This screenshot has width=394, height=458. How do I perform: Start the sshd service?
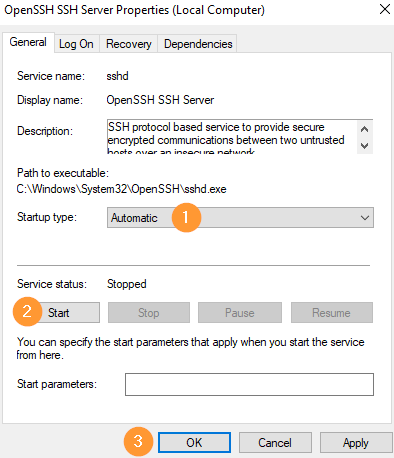pos(59,313)
